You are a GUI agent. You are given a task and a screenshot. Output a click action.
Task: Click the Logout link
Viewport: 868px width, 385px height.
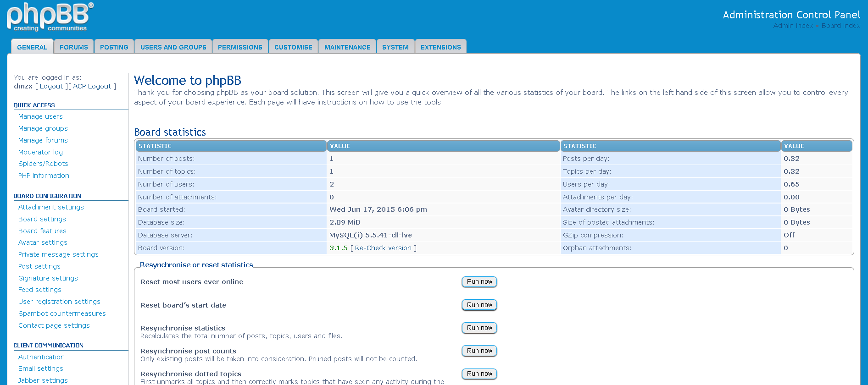click(x=51, y=86)
